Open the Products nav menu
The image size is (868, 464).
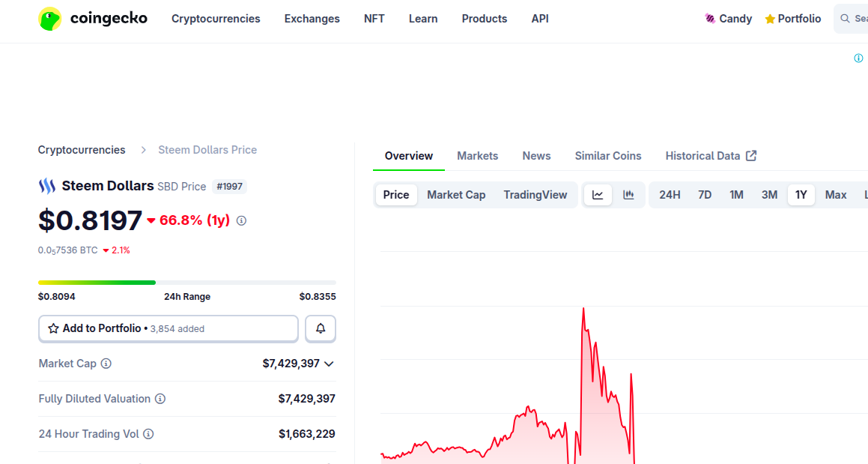[x=485, y=19]
